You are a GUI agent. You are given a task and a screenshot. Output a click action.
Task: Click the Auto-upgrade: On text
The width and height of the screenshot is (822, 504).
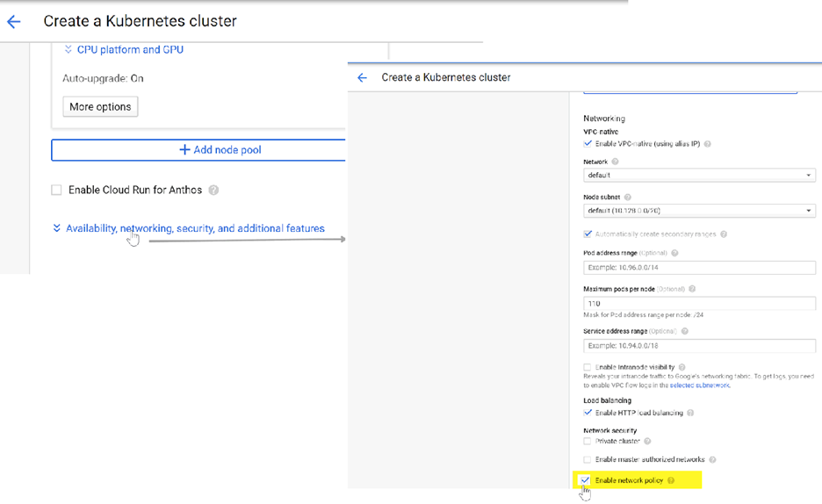coord(104,78)
